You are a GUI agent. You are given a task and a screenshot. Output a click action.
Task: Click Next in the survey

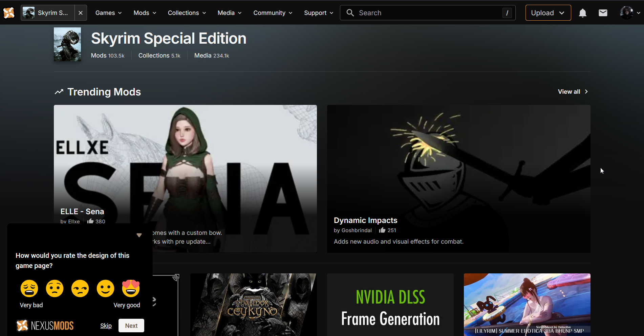click(x=131, y=326)
